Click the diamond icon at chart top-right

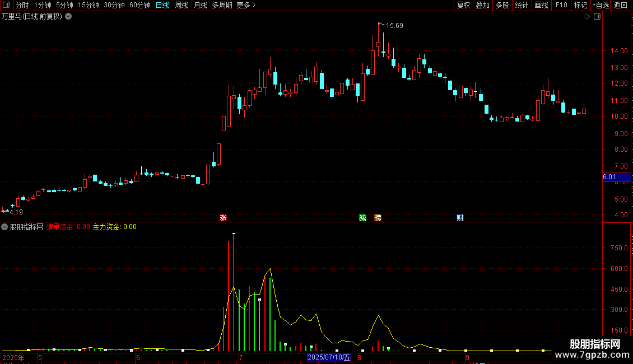[587, 17]
